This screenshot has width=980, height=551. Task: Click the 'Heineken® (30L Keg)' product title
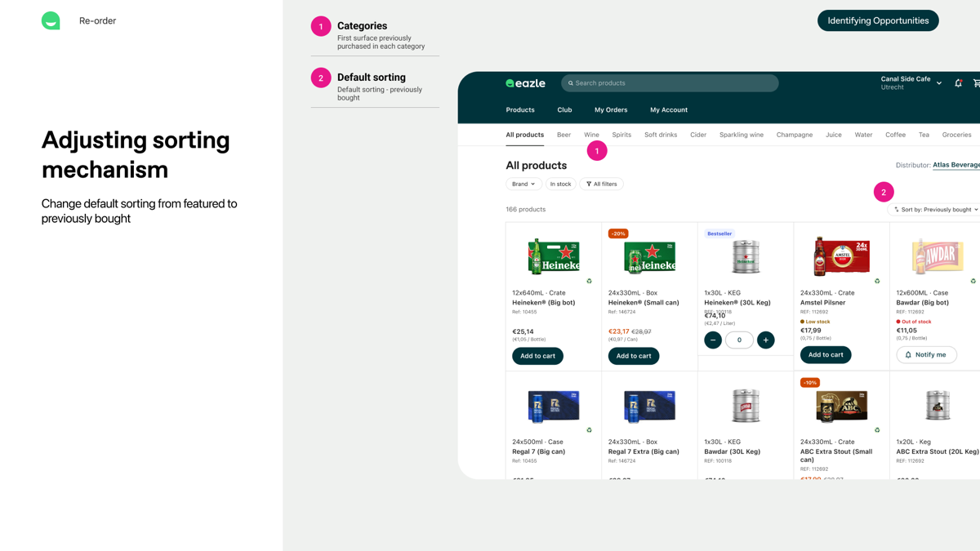click(737, 303)
